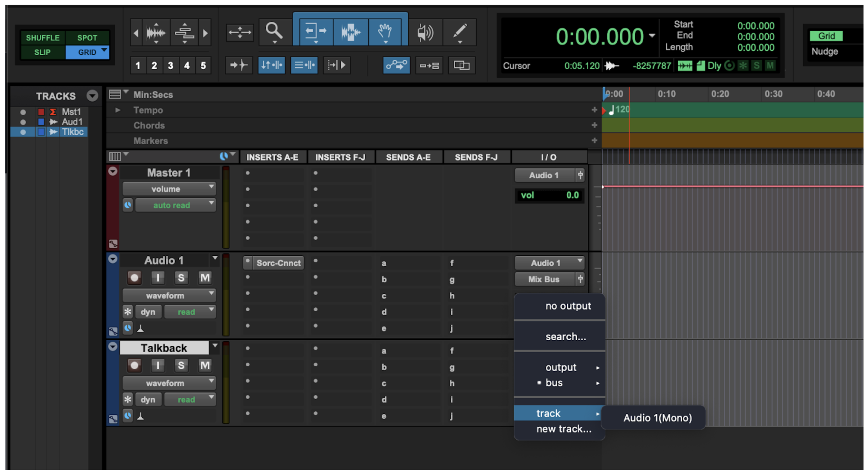Select the Scrubber speaker tool
The width and height of the screenshot is (868, 473).
coord(425,33)
